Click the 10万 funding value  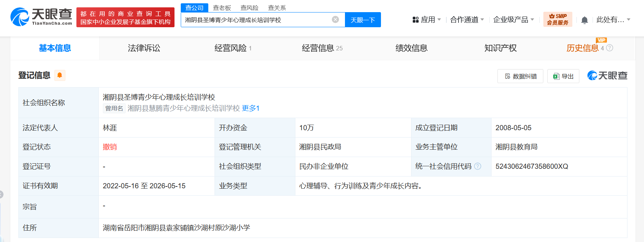pos(306,128)
